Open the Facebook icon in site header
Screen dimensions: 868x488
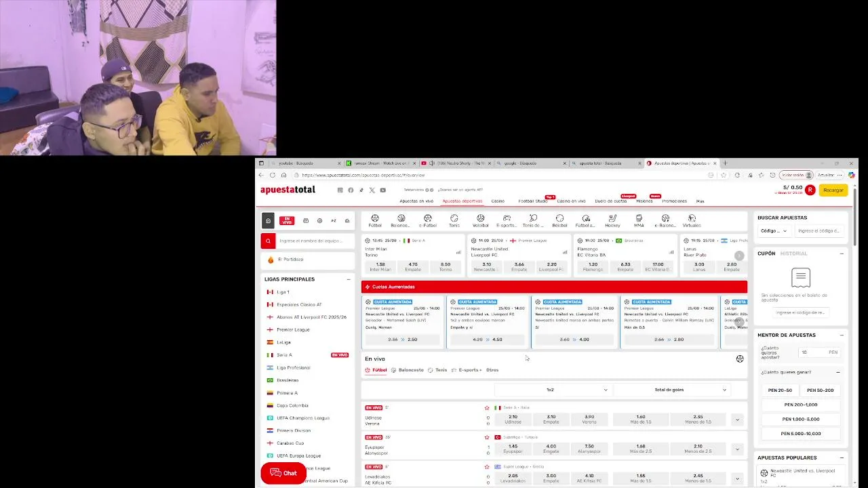[x=351, y=190]
